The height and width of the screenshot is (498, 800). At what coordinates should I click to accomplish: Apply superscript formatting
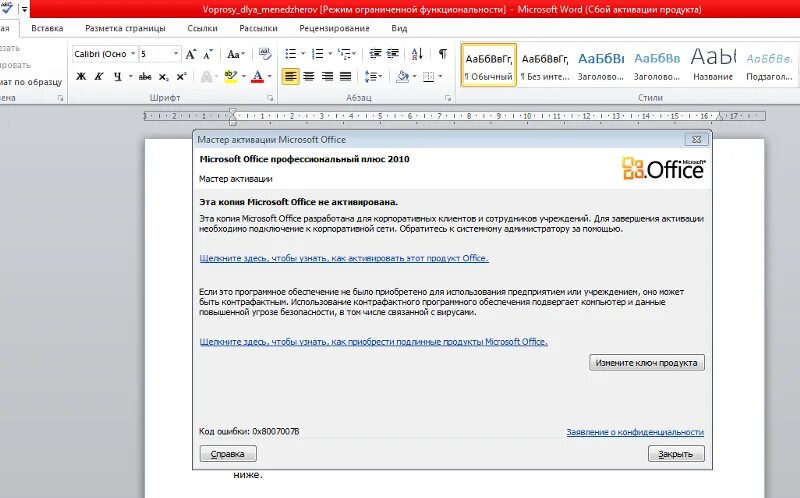click(x=181, y=77)
